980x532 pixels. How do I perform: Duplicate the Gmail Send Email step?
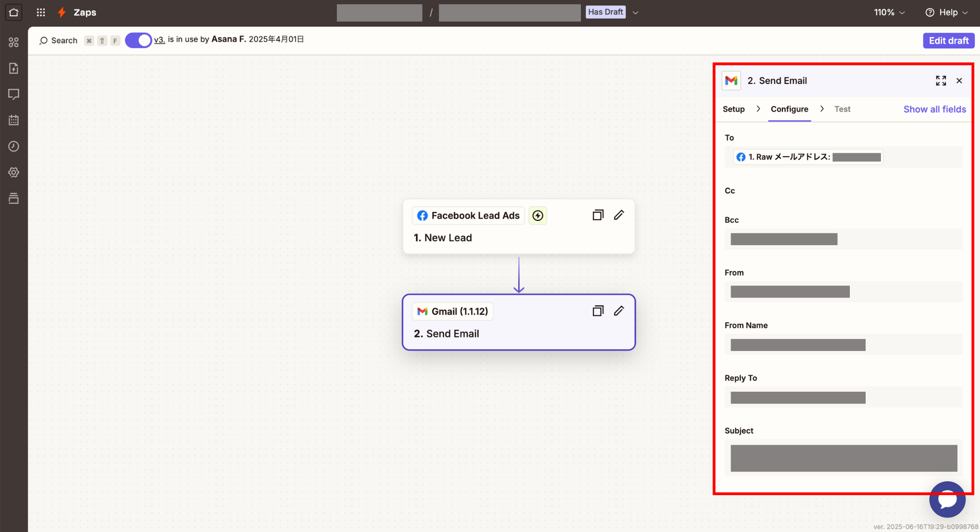click(x=598, y=311)
